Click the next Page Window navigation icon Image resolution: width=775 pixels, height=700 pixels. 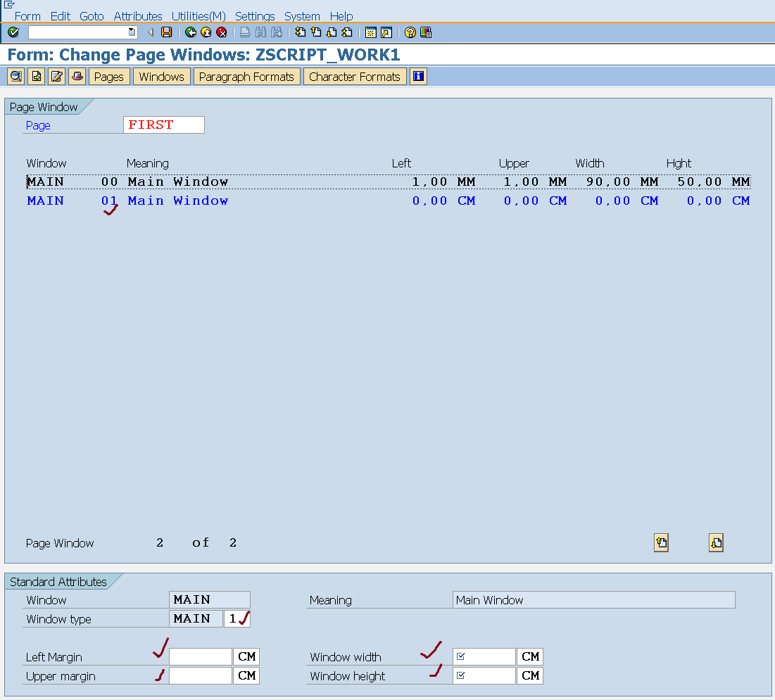716,542
